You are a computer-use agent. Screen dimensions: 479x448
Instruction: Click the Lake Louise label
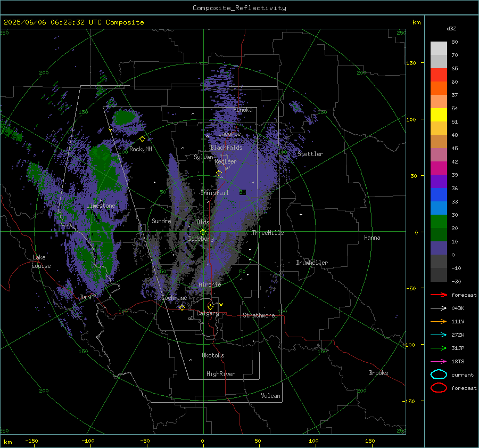click(x=41, y=262)
